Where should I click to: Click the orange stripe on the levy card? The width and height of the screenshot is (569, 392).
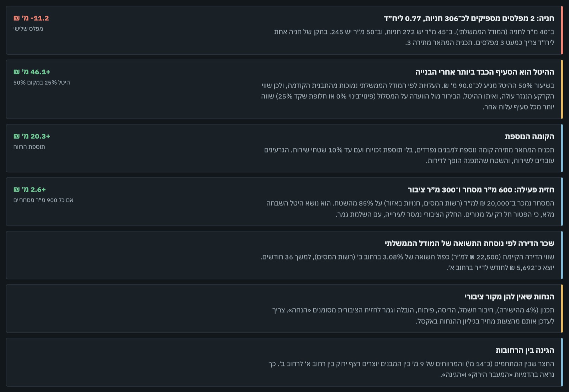tap(562, 89)
